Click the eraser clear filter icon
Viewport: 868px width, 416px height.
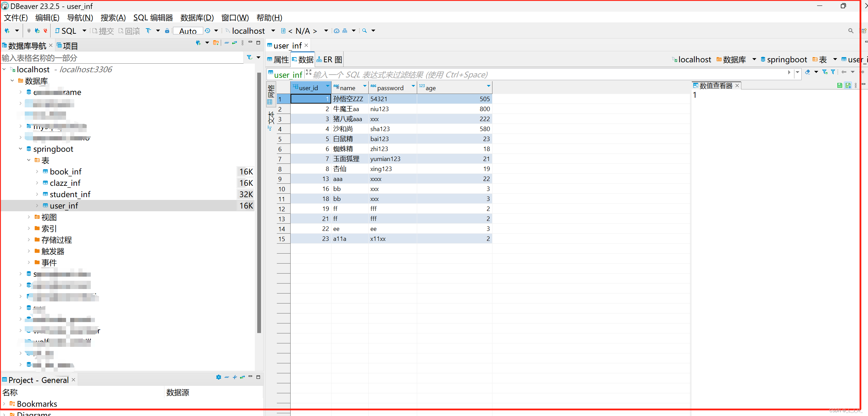807,72
